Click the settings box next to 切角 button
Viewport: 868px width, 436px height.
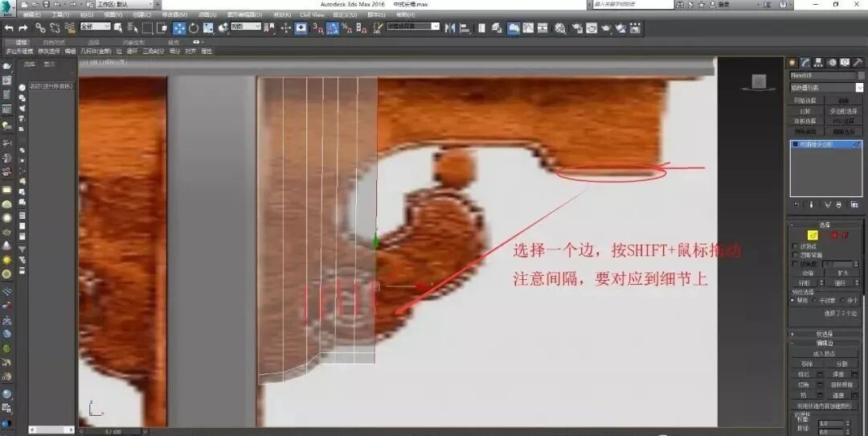coord(821,385)
